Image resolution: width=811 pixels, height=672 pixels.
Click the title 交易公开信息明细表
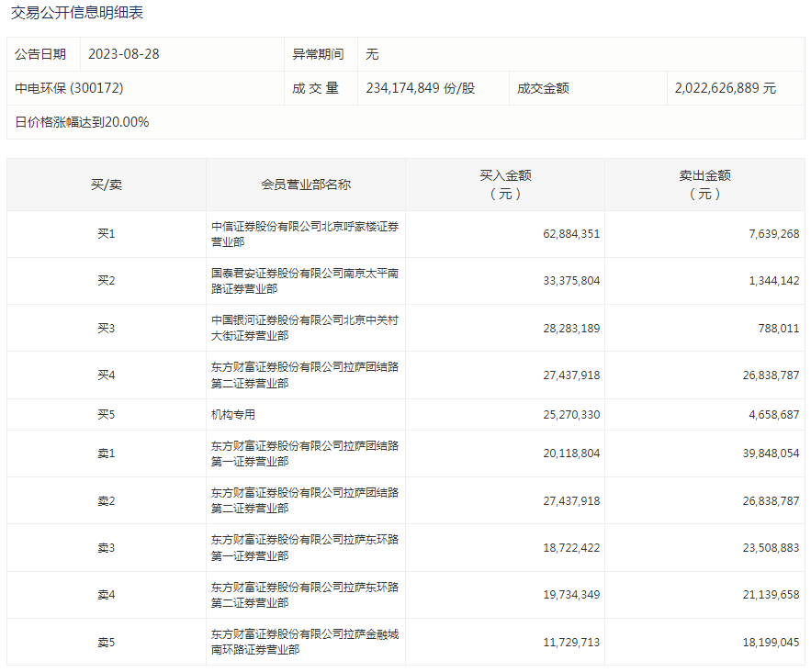click(x=77, y=13)
